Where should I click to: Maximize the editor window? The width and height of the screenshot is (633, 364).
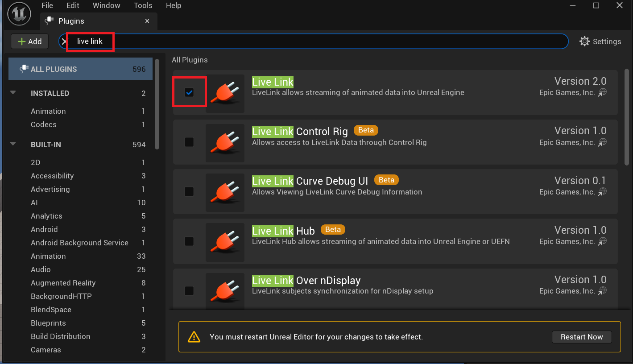pos(596,5)
